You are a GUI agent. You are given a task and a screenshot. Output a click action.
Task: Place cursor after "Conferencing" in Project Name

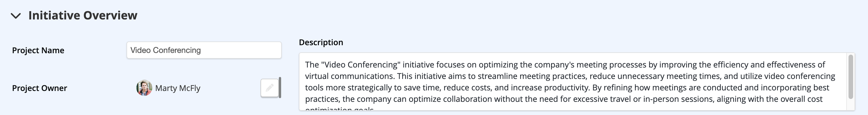202,50
